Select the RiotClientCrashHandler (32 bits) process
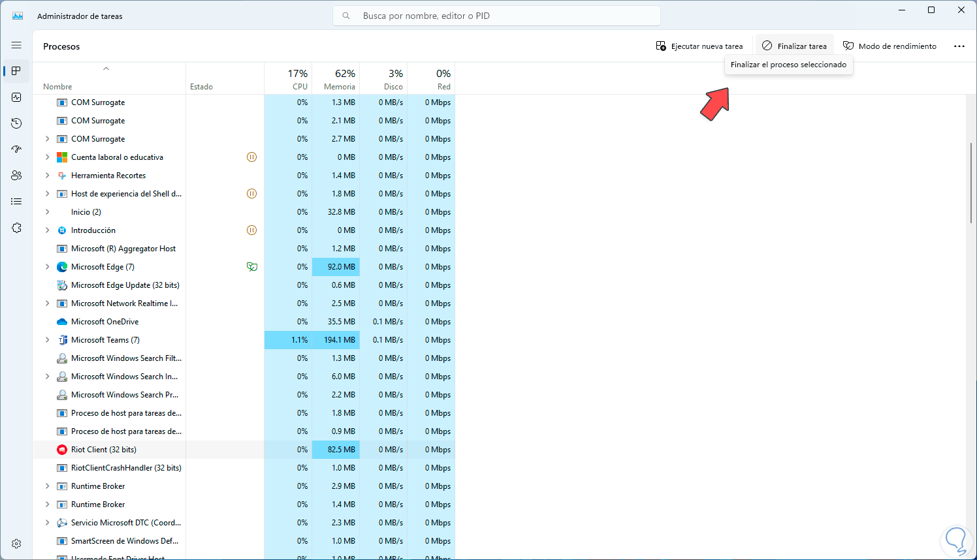 pyautogui.click(x=244, y=468)
